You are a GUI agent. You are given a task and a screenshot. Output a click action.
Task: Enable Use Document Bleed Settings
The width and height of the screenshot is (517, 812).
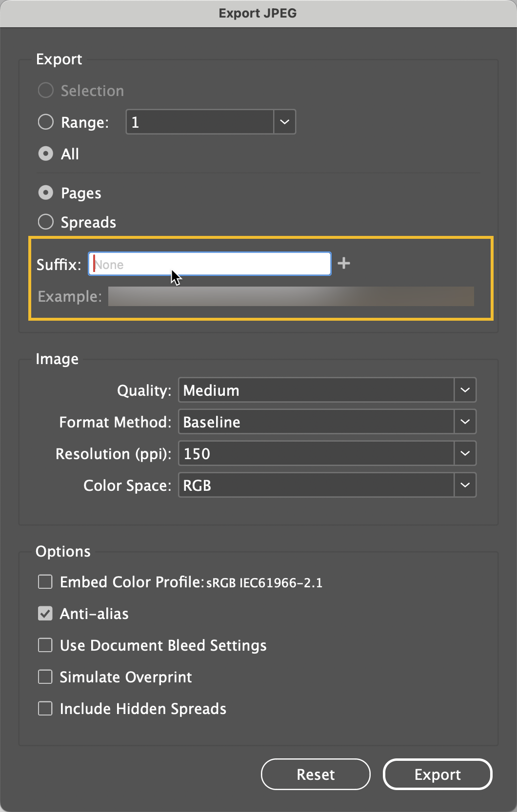pyautogui.click(x=45, y=645)
